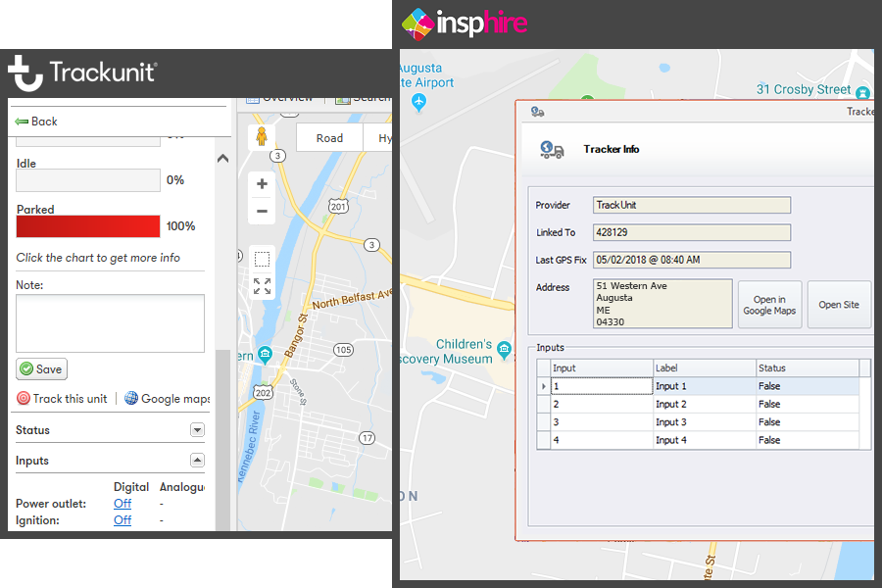Enable Track this unit
This screenshot has width=882, height=588.
(x=62, y=398)
